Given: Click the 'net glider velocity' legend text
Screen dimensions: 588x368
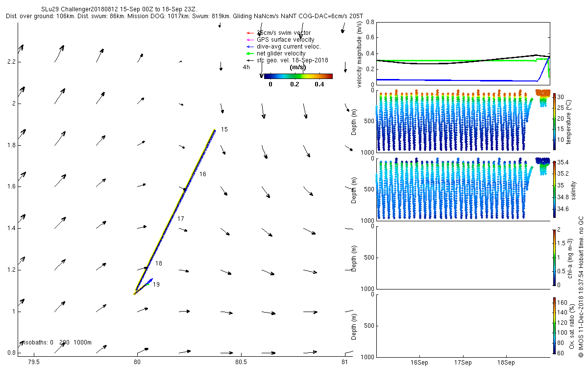Looking at the screenshot, I should 281,53.
